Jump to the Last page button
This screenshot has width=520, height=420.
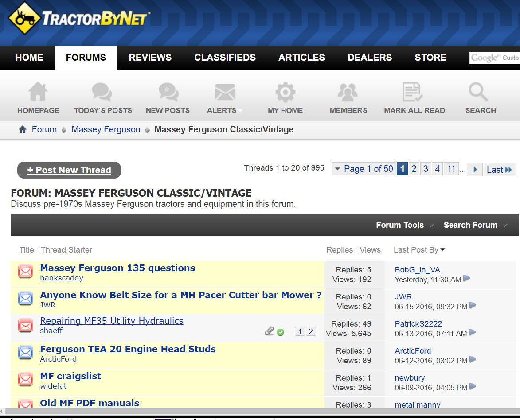click(500, 169)
